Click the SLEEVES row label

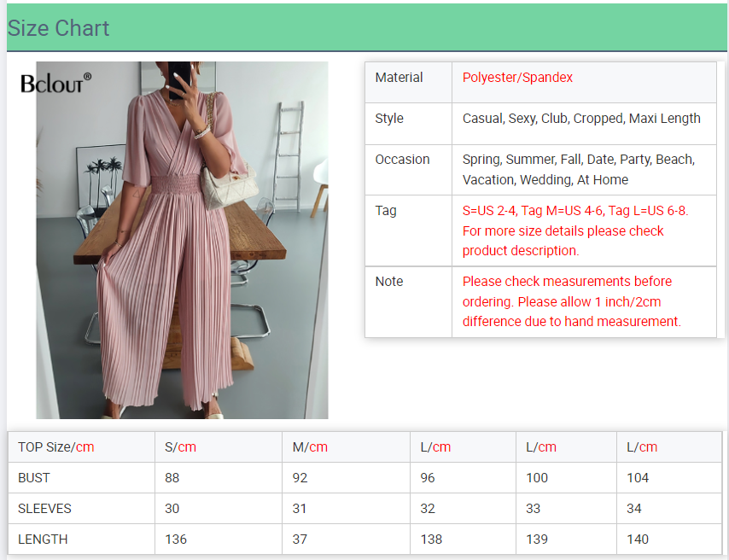(x=44, y=509)
